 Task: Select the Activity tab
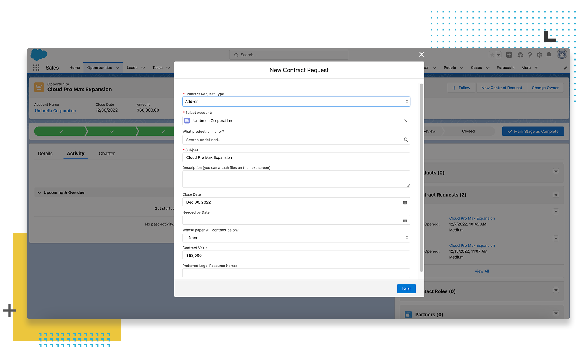pos(76,153)
